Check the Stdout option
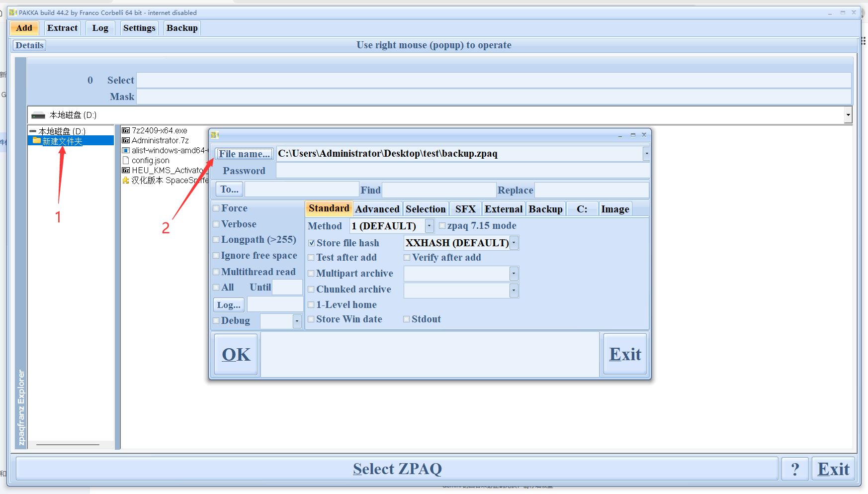The image size is (868, 494). pyautogui.click(x=407, y=319)
